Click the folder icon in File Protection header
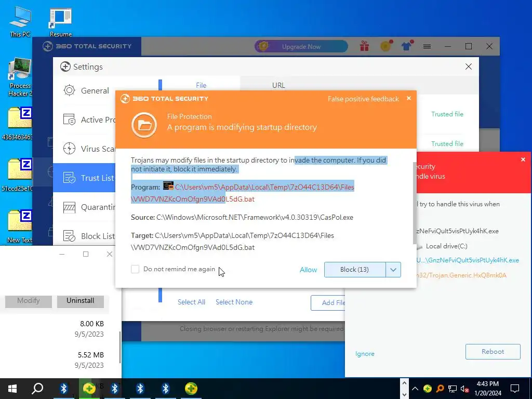Image resolution: width=532 pixels, height=399 pixels. (x=144, y=125)
